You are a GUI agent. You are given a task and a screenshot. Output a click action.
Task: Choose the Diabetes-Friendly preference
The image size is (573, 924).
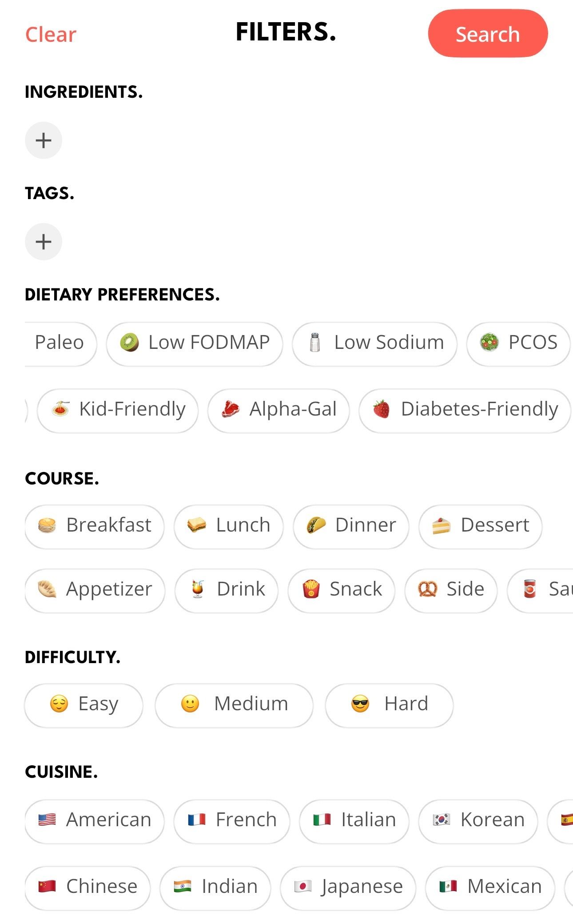[465, 410]
